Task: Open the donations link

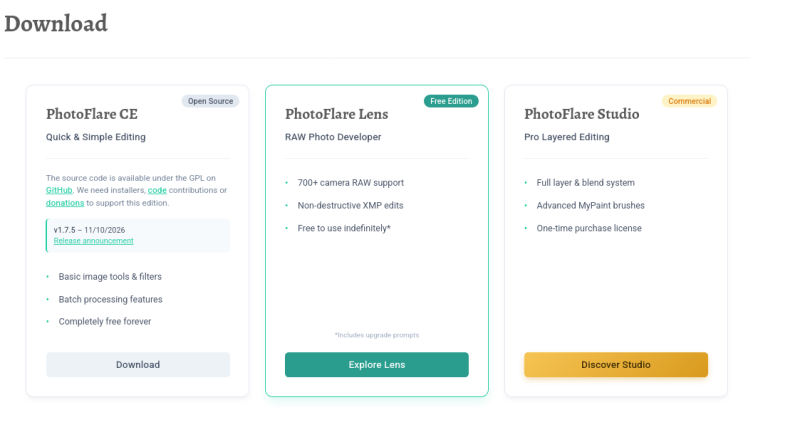Action: (65, 203)
